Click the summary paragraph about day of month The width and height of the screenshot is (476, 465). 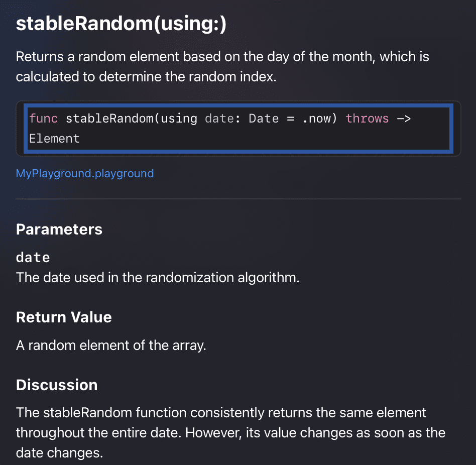tap(222, 66)
